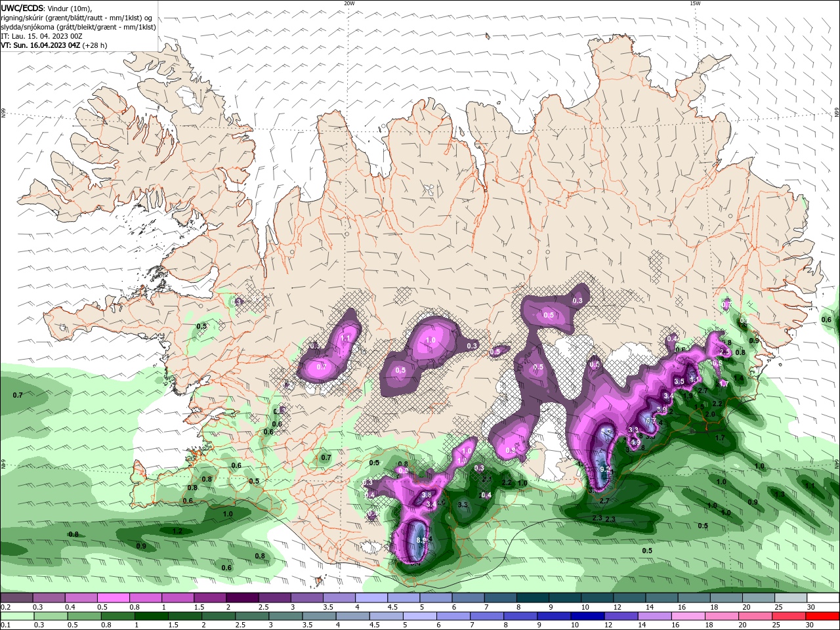Pick the light lavender 4 swatch in upper legend
Image resolution: width=840 pixels, height=630 pixels.
371,598
